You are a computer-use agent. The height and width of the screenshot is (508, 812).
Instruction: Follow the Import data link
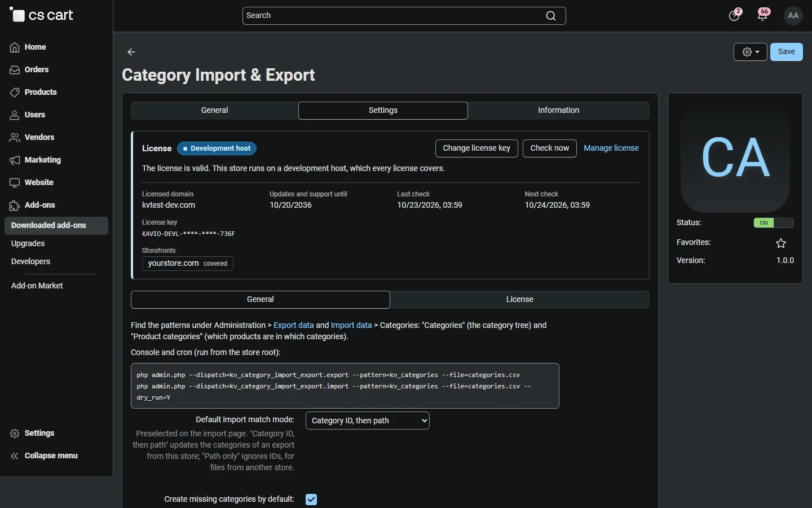pyautogui.click(x=351, y=326)
